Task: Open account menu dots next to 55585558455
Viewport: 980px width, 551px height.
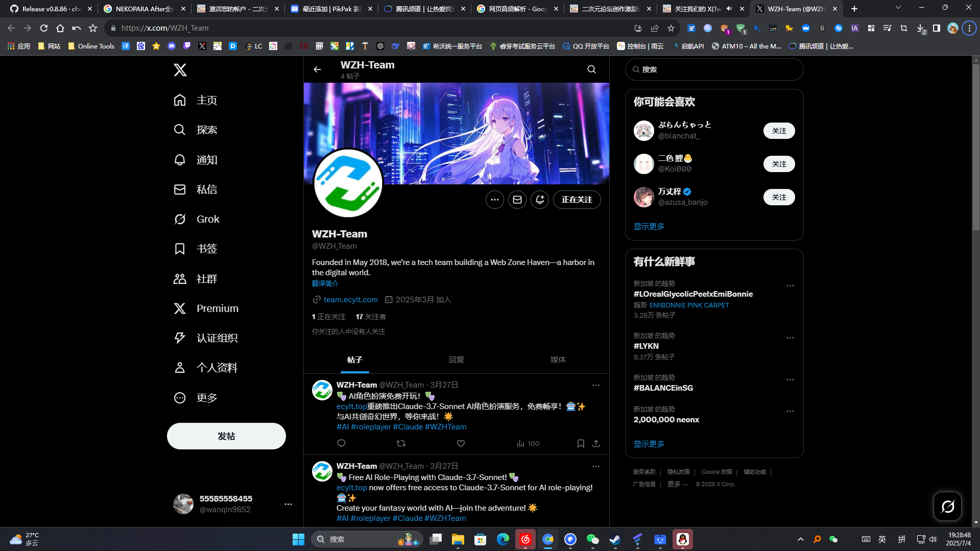Action: tap(288, 504)
